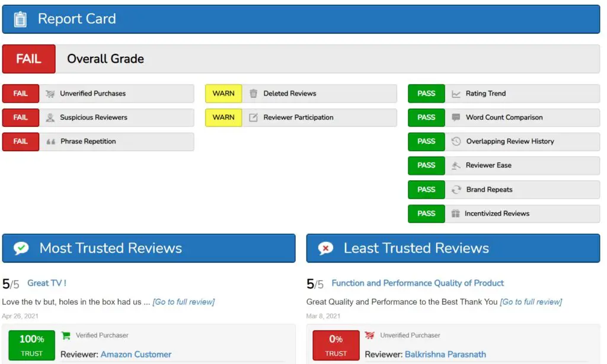The width and height of the screenshot is (607, 364).
Task: Click the 0% TRUST red badge
Action: (336, 346)
